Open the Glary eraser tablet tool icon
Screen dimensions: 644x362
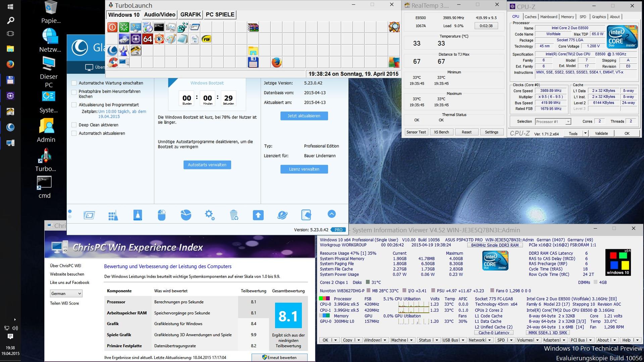pos(306,215)
